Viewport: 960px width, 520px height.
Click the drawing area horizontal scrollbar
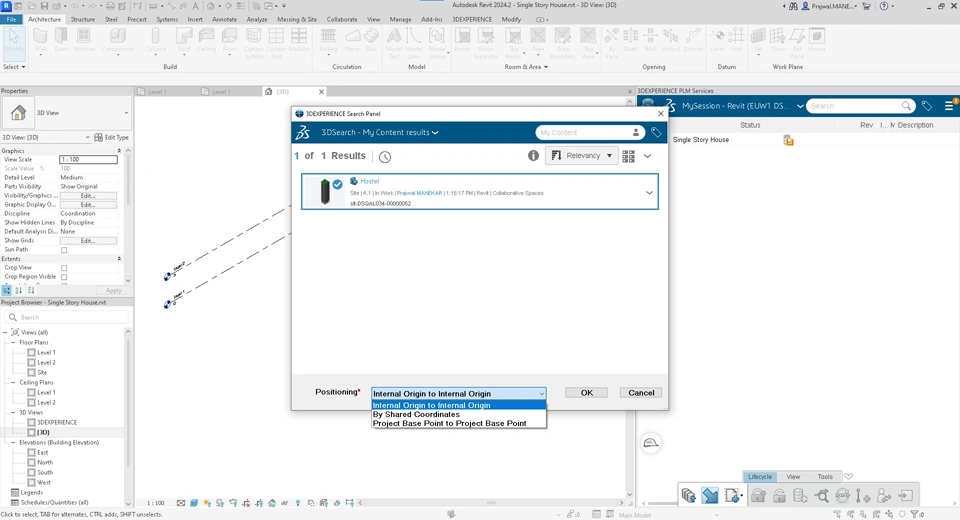(490, 503)
